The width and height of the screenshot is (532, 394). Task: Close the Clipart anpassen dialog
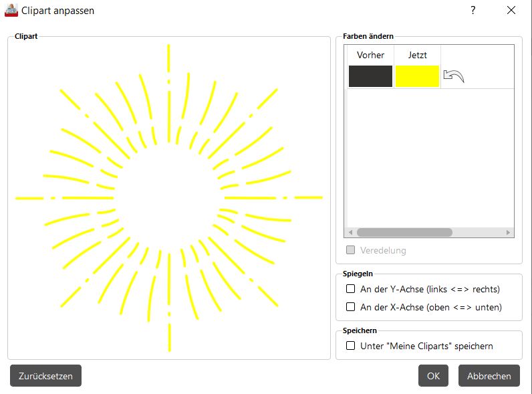[x=511, y=10]
